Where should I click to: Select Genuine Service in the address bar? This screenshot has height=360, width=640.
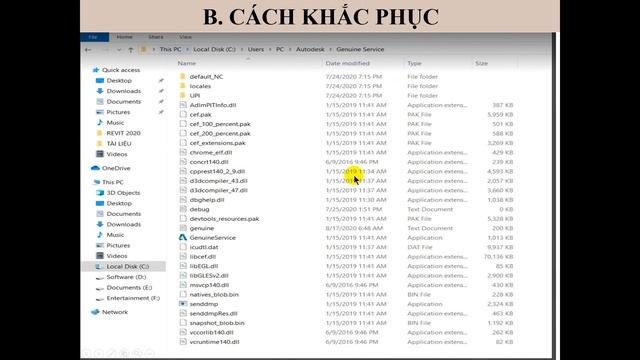click(360, 49)
